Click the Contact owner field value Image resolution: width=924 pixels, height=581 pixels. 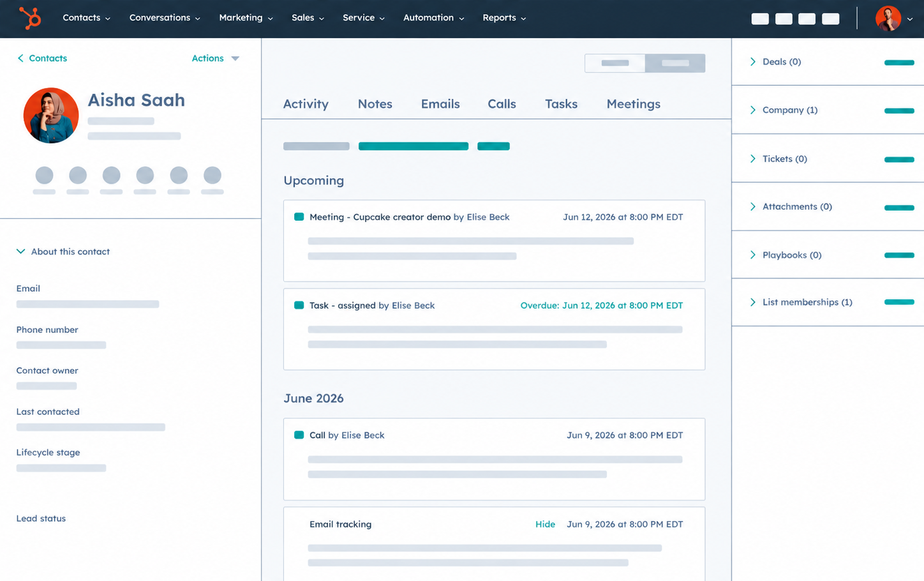[x=47, y=386]
